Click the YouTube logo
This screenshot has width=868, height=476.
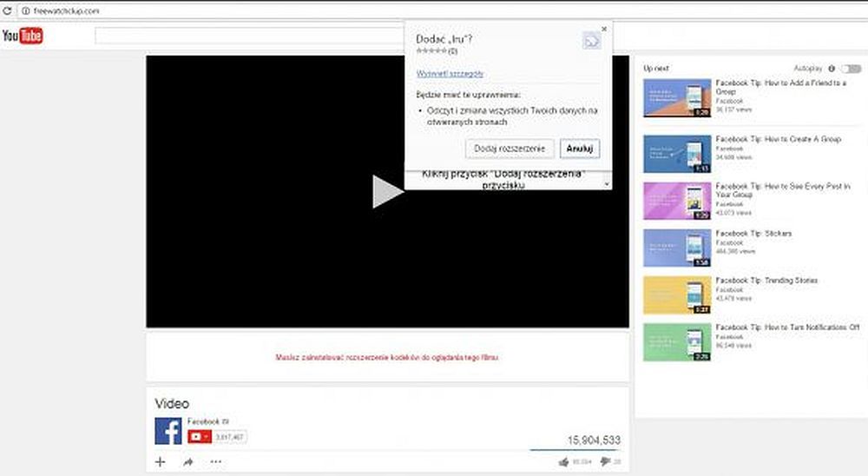(x=23, y=36)
